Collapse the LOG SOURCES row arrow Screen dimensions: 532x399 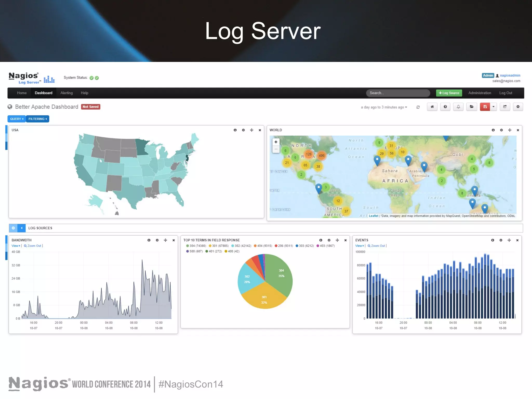click(x=22, y=228)
